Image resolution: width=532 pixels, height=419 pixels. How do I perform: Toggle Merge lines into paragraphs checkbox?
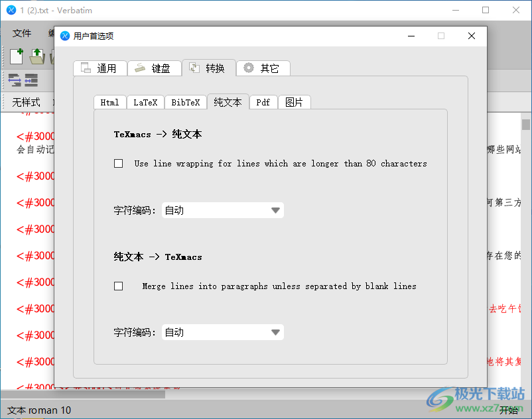click(119, 286)
